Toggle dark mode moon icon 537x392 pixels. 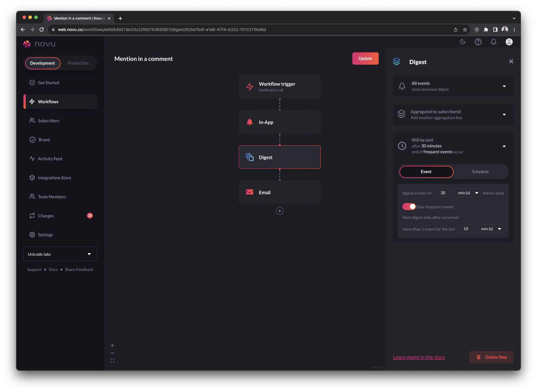(x=463, y=42)
